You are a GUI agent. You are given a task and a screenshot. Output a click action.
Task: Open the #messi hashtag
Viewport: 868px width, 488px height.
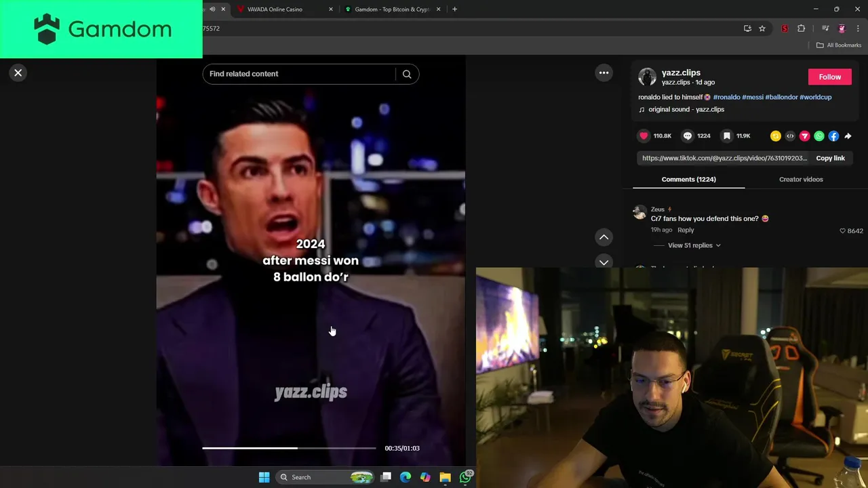tap(753, 97)
